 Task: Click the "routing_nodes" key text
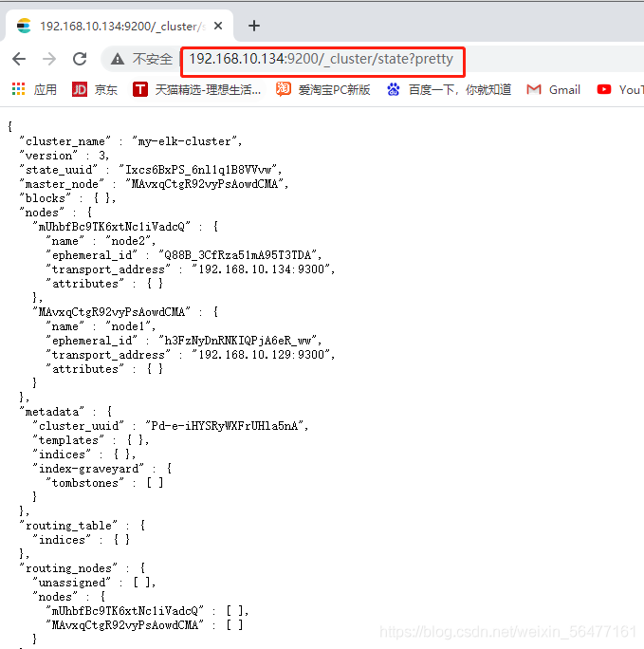(68, 568)
